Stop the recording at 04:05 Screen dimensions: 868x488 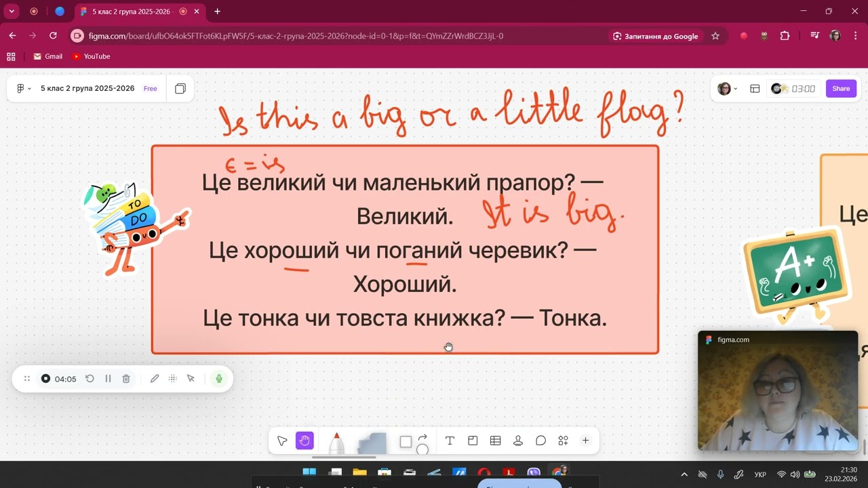[x=45, y=379]
